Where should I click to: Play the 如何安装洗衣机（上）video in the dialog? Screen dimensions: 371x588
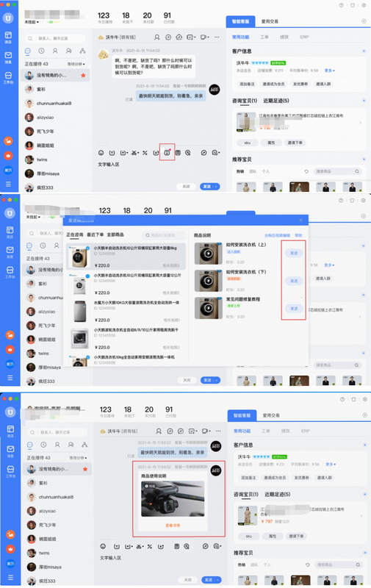point(209,254)
